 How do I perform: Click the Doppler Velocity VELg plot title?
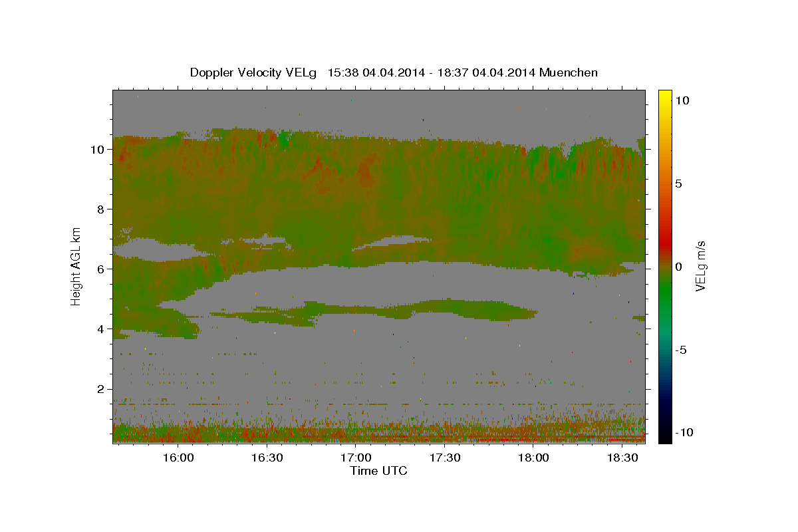point(394,72)
